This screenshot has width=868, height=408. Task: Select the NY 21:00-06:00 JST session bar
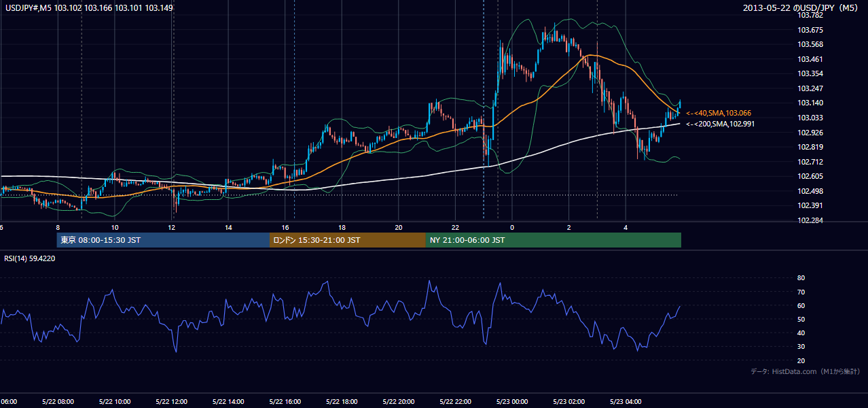pyautogui.click(x=553, y=240)
